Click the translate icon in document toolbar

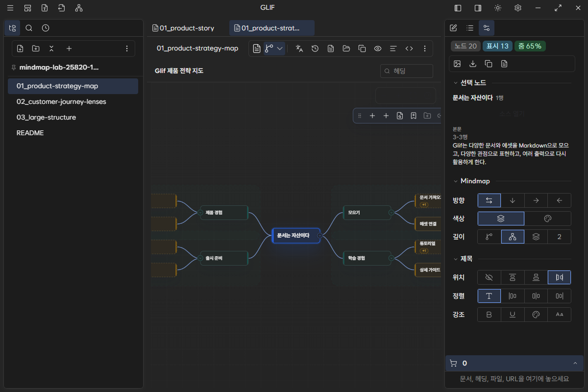[299, 49]
